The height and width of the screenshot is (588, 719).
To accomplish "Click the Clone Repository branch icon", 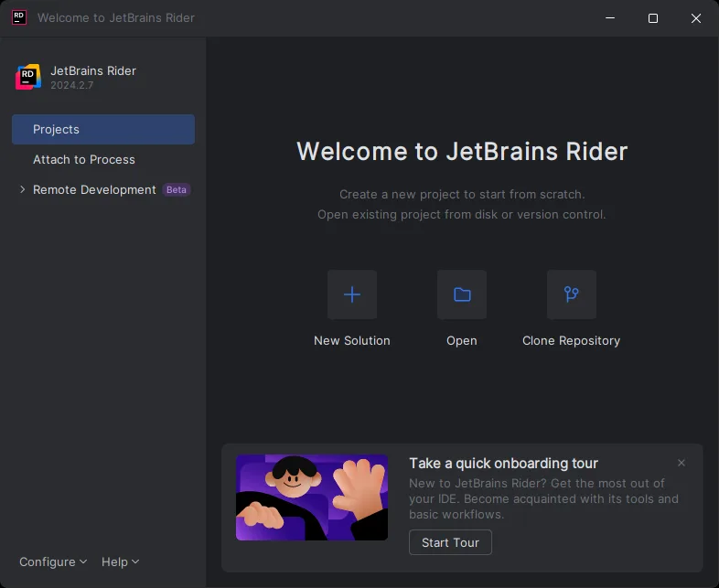I will [571, 294].
